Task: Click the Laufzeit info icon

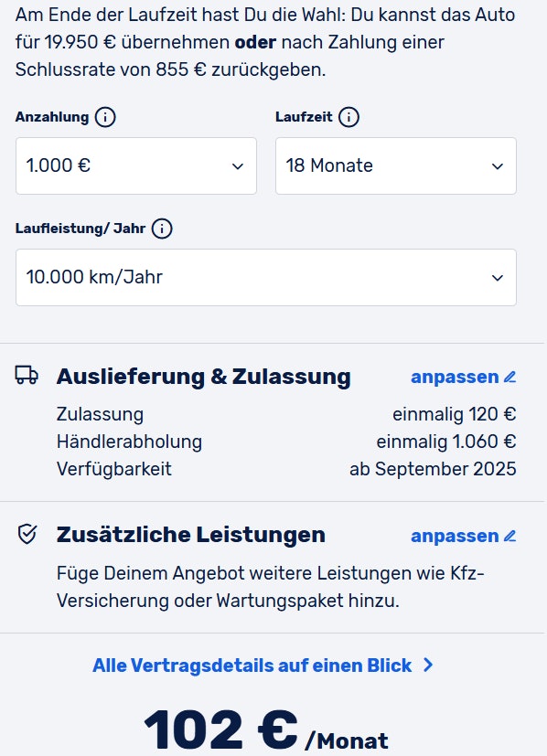Action: pyautogui.click(x=349, y=117)
